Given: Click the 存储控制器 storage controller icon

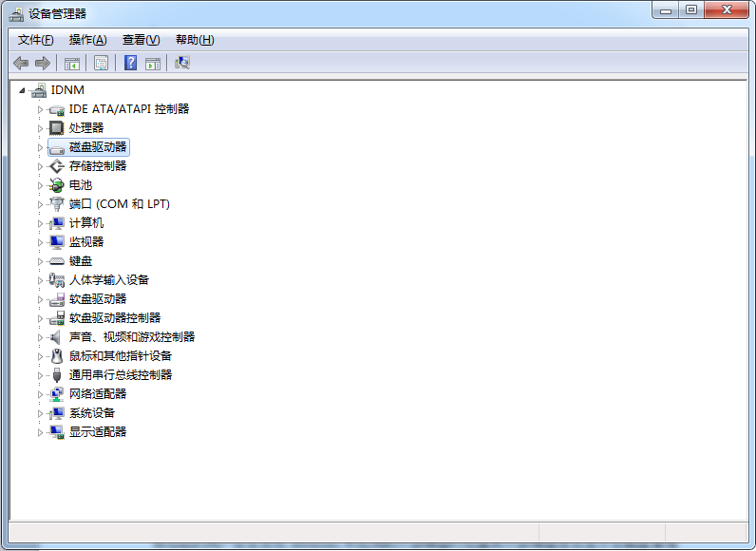Looking at the screenshot, I should tap(57, 166).
